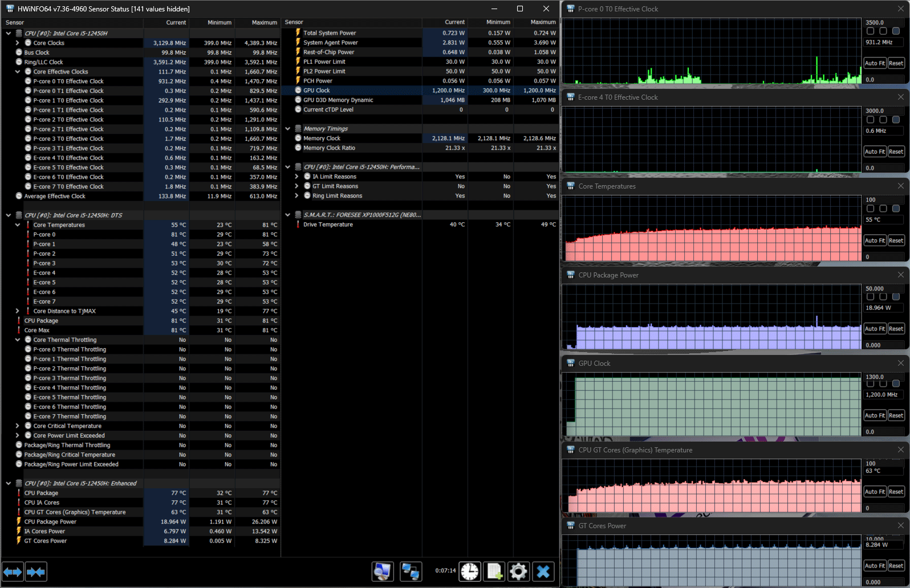This screenshot has height=588, width=910.
Task: Select the CPU Package Power row label
Action: [x=50, y=522]
